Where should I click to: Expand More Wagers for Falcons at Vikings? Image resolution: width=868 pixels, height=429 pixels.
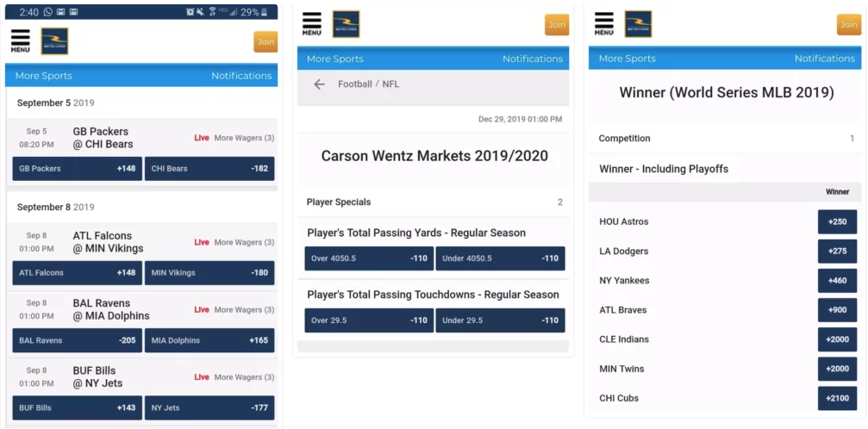[x=244, y=242]
